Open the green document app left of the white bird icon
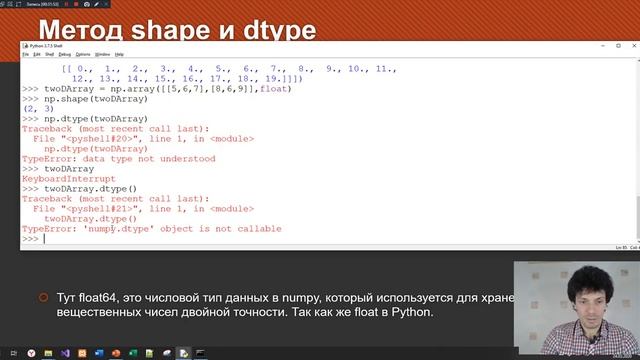The width and height of the screenshot is (640, 360). (149, 353)
